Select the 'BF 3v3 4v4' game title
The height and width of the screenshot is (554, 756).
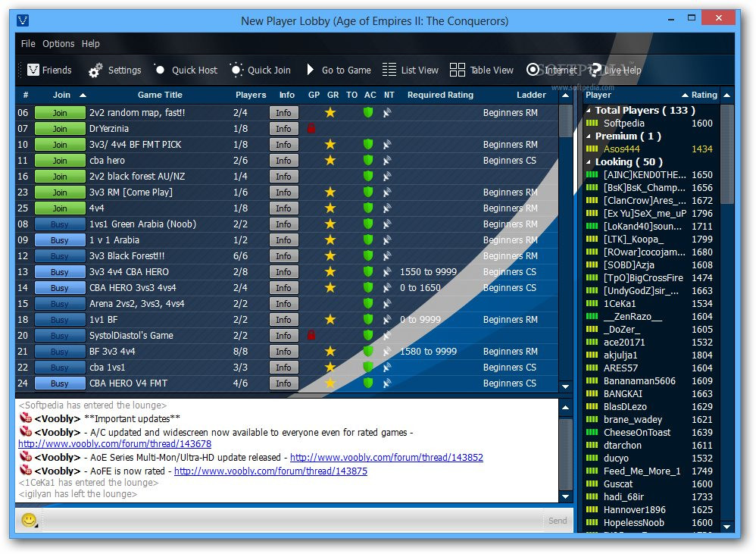[112, 352]
